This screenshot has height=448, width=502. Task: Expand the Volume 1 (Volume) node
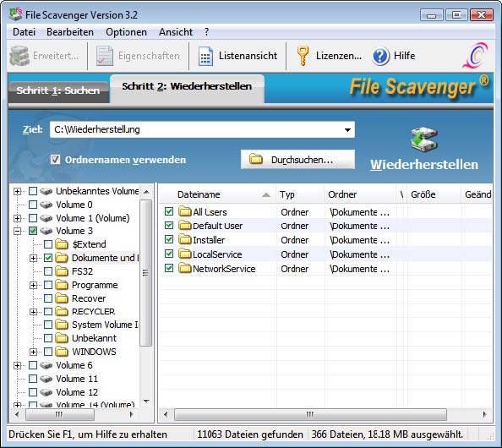point(17,218)
